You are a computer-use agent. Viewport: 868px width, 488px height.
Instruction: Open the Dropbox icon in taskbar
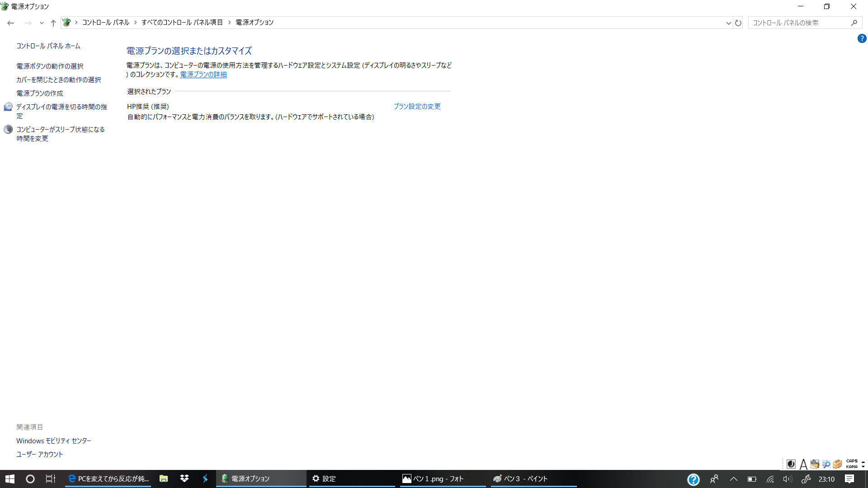[184, 479]
